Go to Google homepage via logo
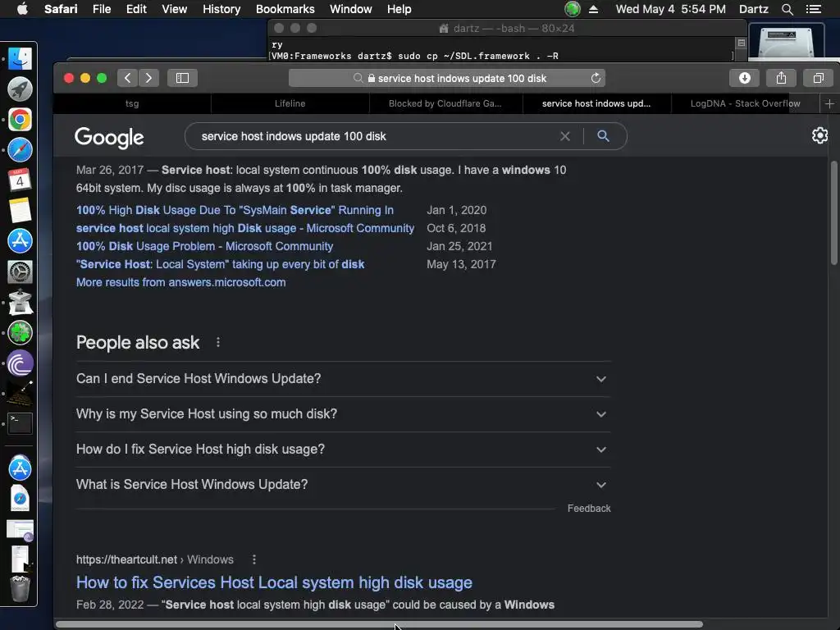The image size is (840, 630). point(109,138)
